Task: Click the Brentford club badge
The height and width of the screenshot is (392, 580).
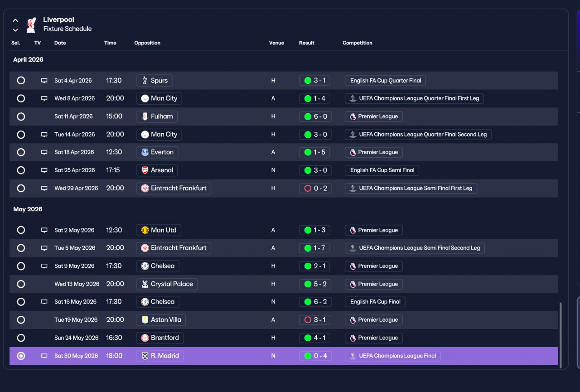Action: pyautogui.click(x=145, y=338)
